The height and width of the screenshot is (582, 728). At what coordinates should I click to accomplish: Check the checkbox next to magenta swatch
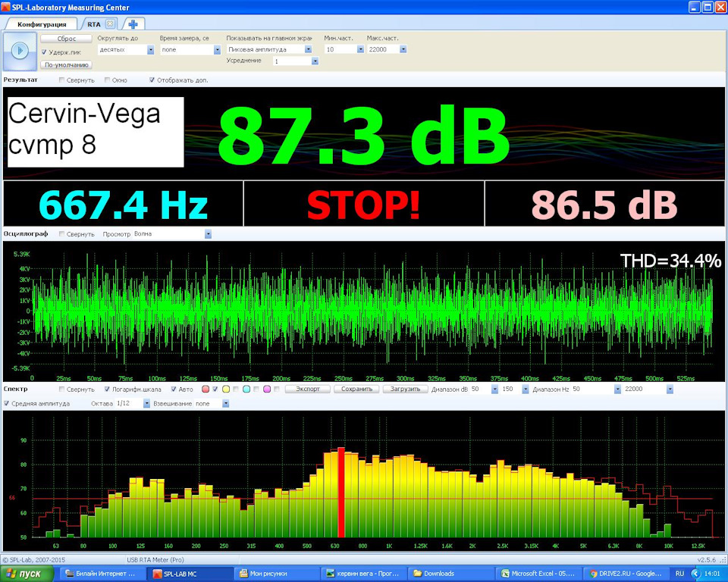pyautogui.click(x=277, y=389)
